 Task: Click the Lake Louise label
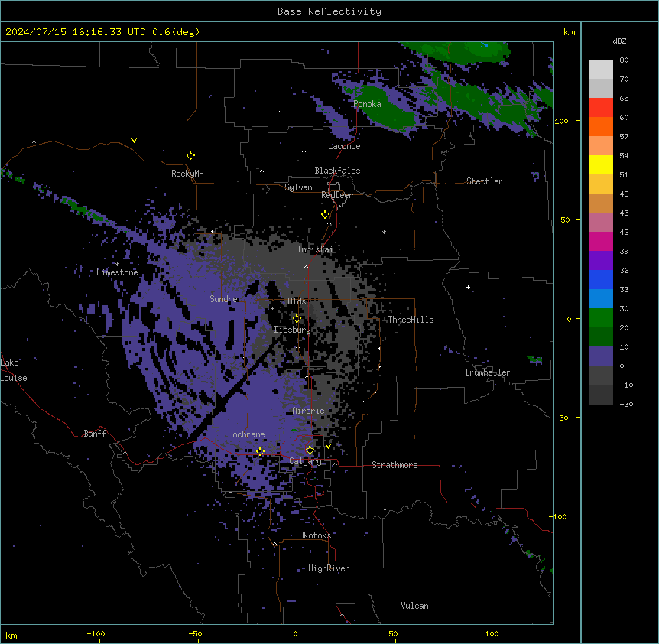(x=14, y=370)
